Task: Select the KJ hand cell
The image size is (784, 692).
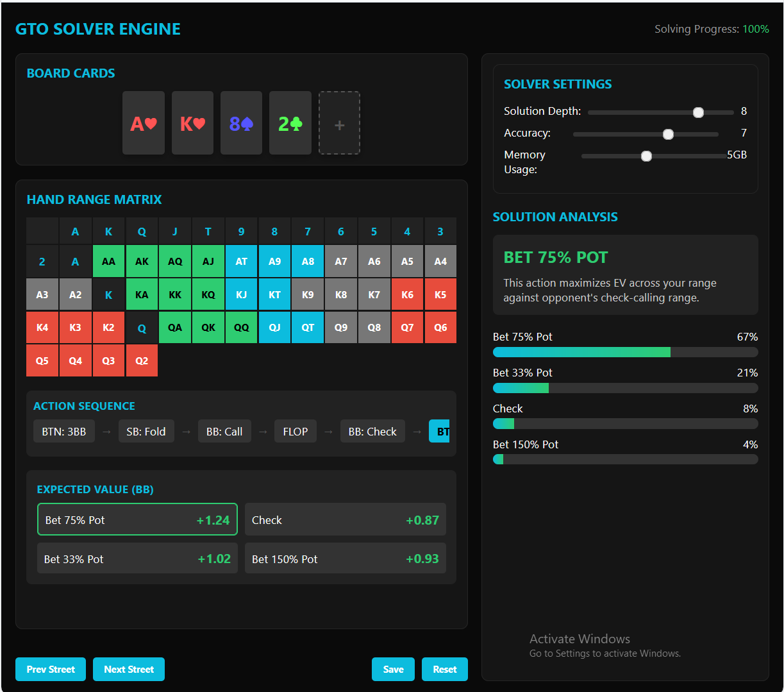Action: [241, 294]
